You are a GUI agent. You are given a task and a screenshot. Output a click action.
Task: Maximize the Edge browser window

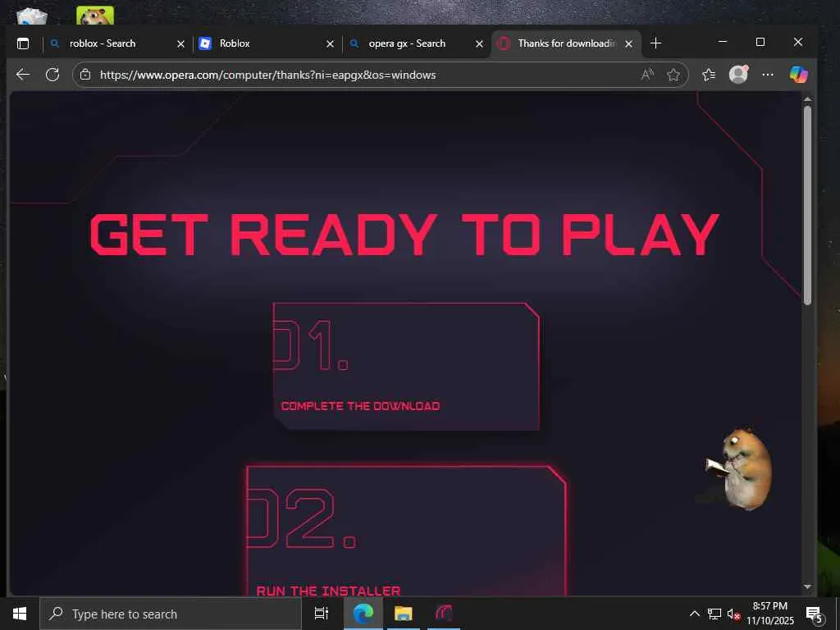point(760,42)
